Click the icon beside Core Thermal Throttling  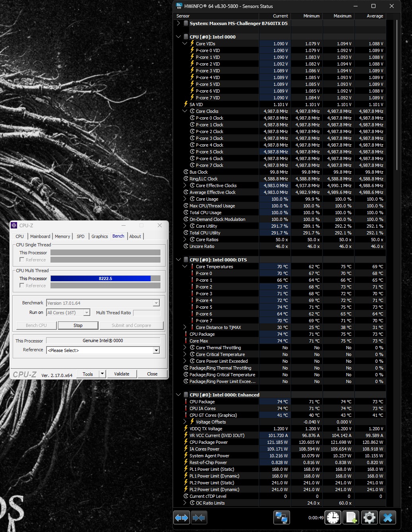192,348
